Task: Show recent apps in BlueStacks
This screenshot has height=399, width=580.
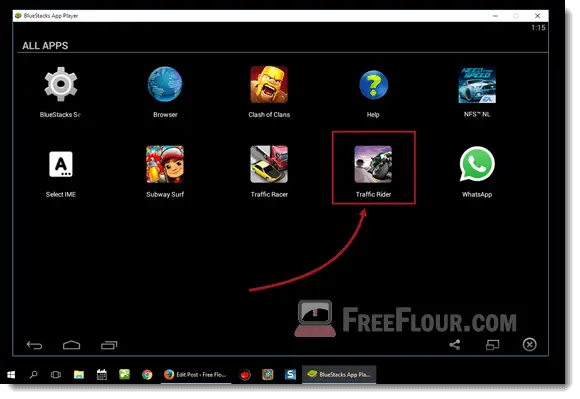Action: tap(109, 345)
